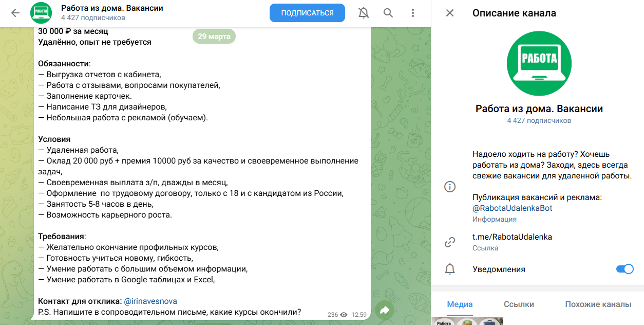This screenshot has height=325, width=644.
Task: Open the three-dot channel menu
Action: point(413,13)
